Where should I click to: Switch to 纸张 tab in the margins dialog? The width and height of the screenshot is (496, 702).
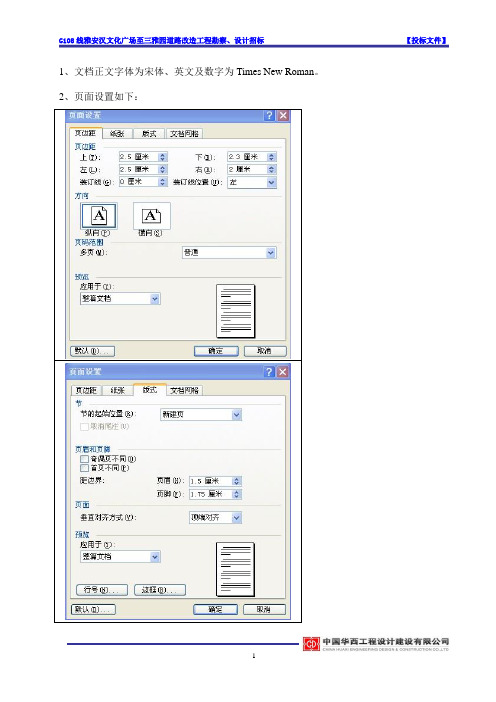point(117,134)
